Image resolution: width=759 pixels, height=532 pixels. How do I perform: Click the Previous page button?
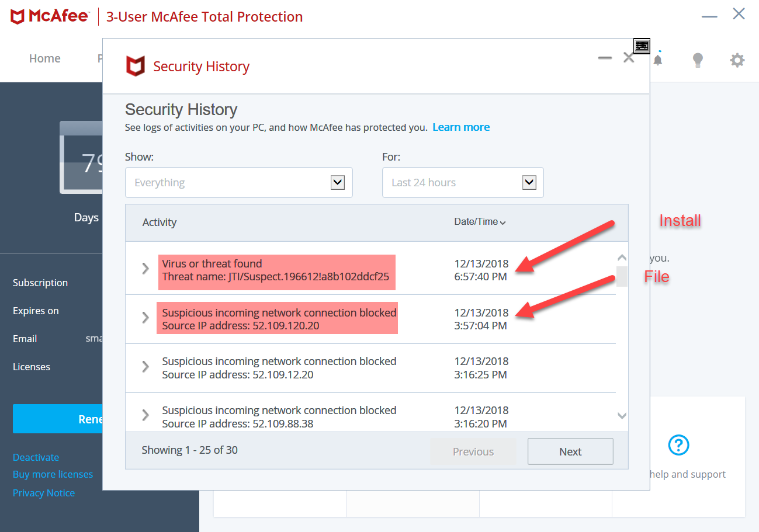473,451
